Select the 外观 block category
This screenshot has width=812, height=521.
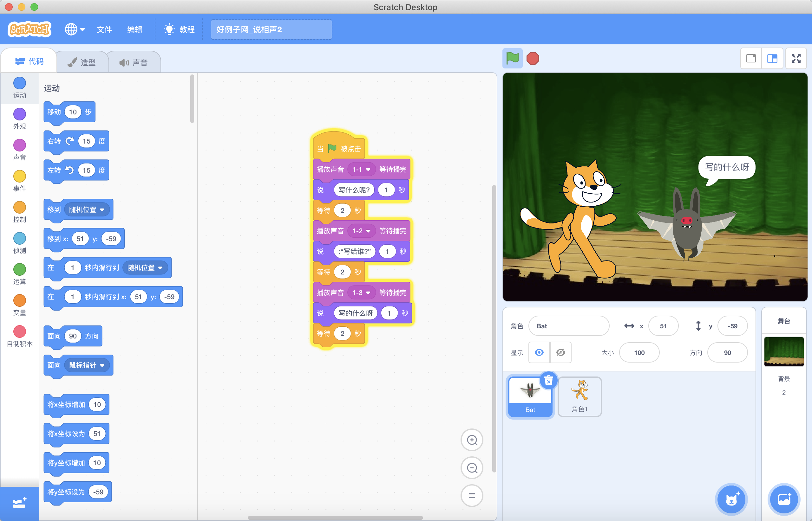(20, 119)
